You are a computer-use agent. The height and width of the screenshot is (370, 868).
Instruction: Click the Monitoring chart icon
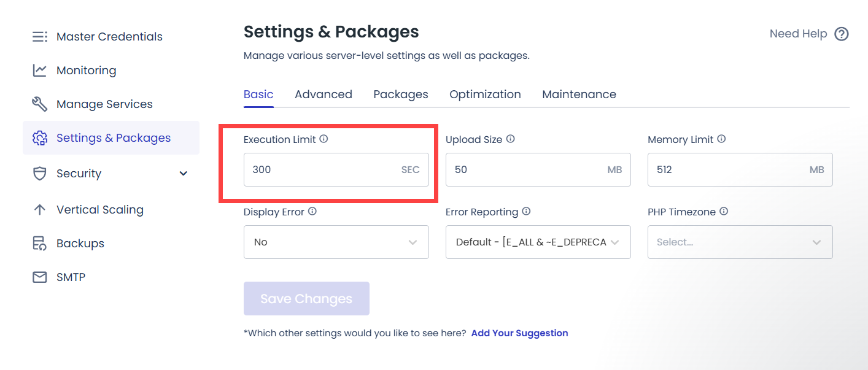click(40, 71)
